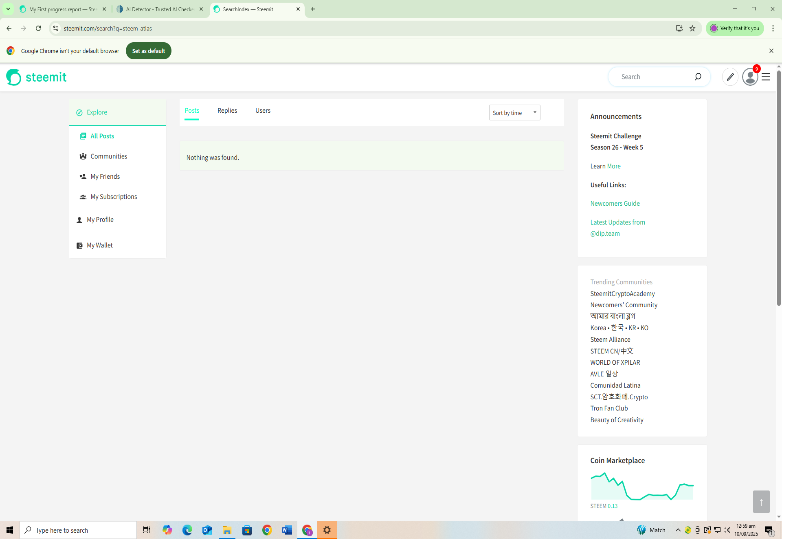The height and width of the screenshot is (541, 794).
Task: Open the Newcomers Guide link
Action: pyautogui.click(x=615, y=203)
